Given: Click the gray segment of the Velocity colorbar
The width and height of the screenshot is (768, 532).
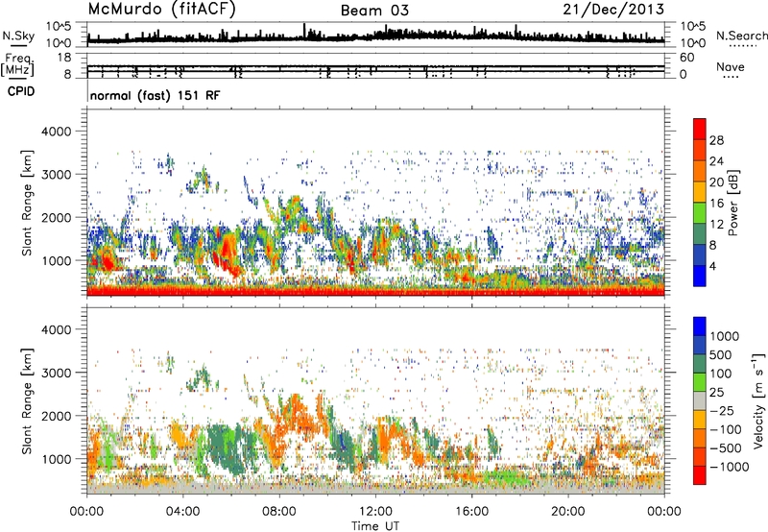Looking at the screenshot, I should 700,401.
